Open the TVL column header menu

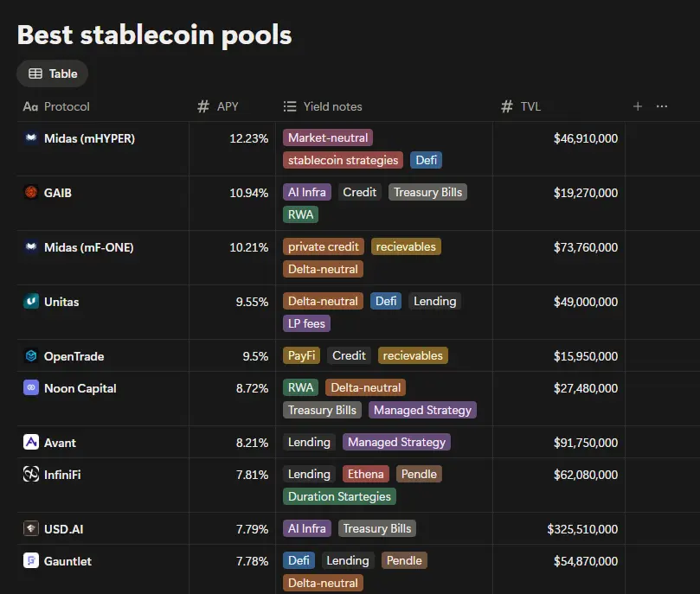[x=521, y=106]
